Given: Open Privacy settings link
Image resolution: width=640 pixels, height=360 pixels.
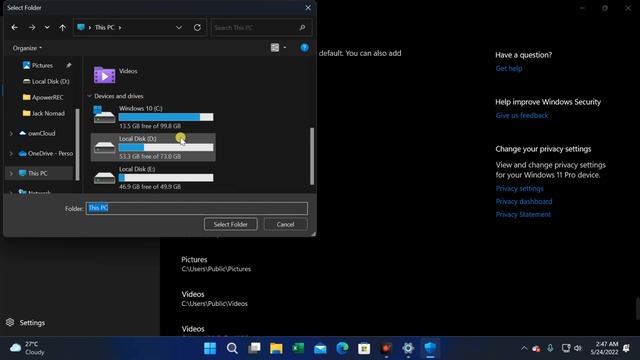Looking at the screenshot, I should click(x=519, y=188).
